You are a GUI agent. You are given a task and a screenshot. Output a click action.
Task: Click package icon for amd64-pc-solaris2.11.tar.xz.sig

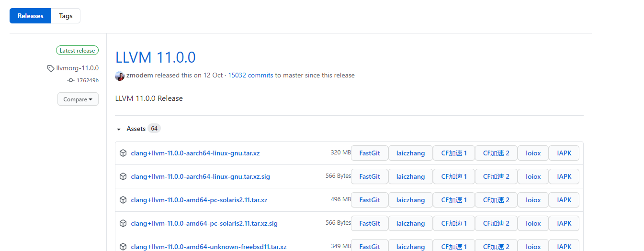tap(123, 223)
